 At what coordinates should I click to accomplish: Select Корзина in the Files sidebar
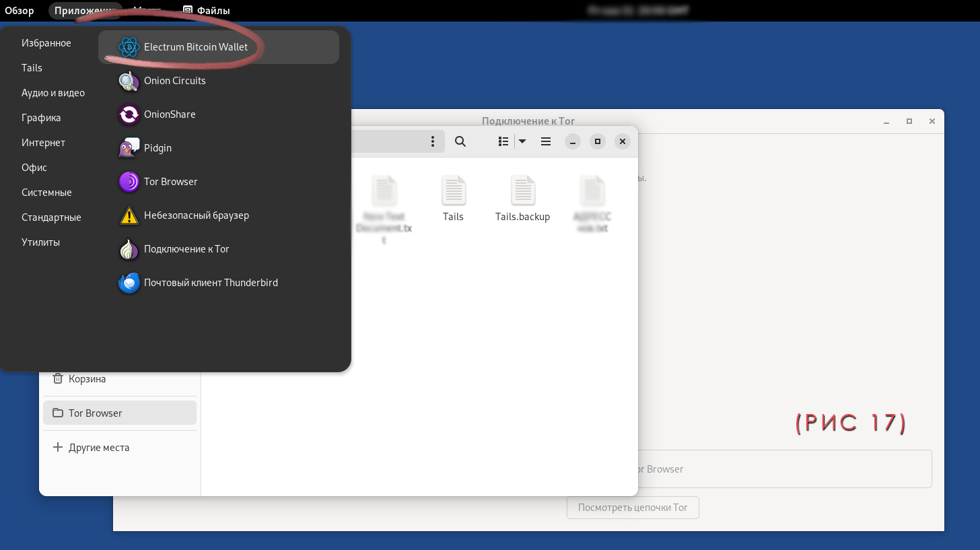(87, 379)
